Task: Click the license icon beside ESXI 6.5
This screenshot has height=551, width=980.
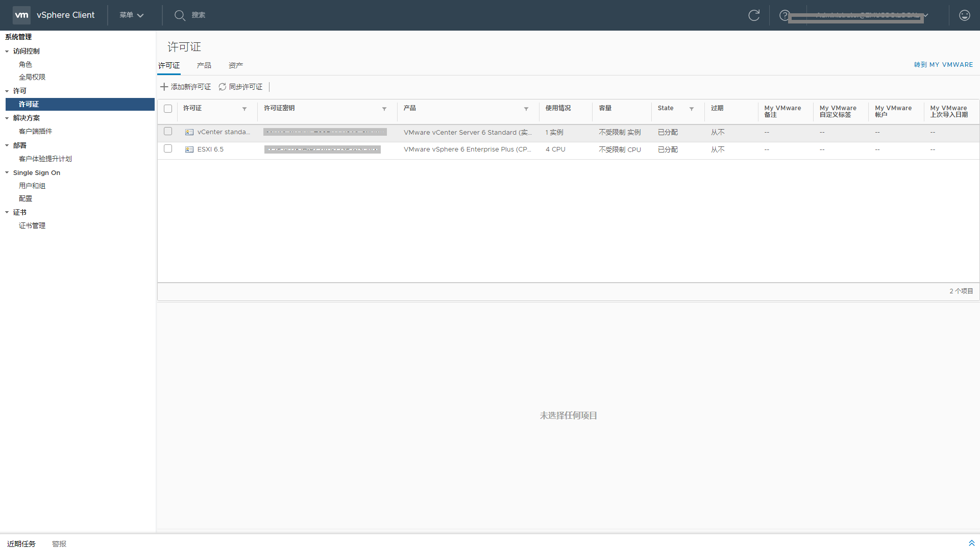Action: (x=189, y=149)
